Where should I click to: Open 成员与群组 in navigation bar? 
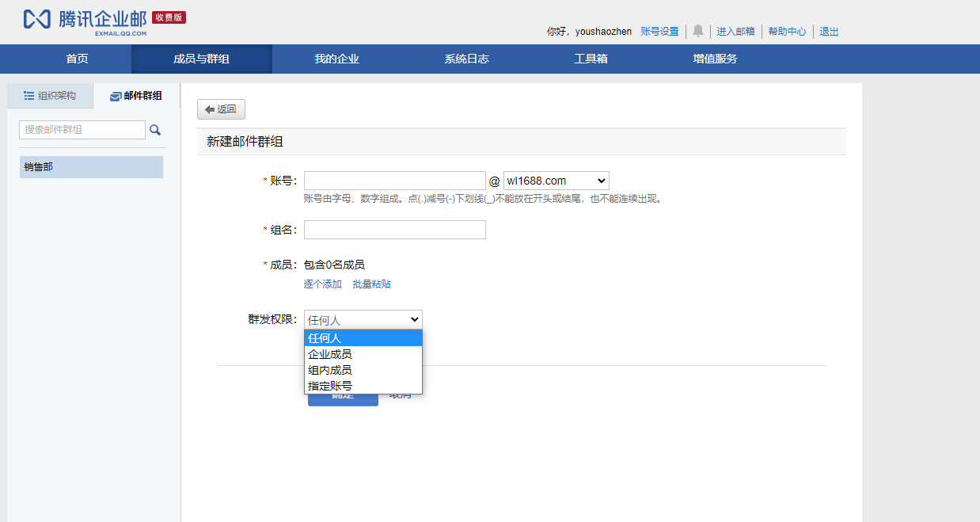coord(201,59)
